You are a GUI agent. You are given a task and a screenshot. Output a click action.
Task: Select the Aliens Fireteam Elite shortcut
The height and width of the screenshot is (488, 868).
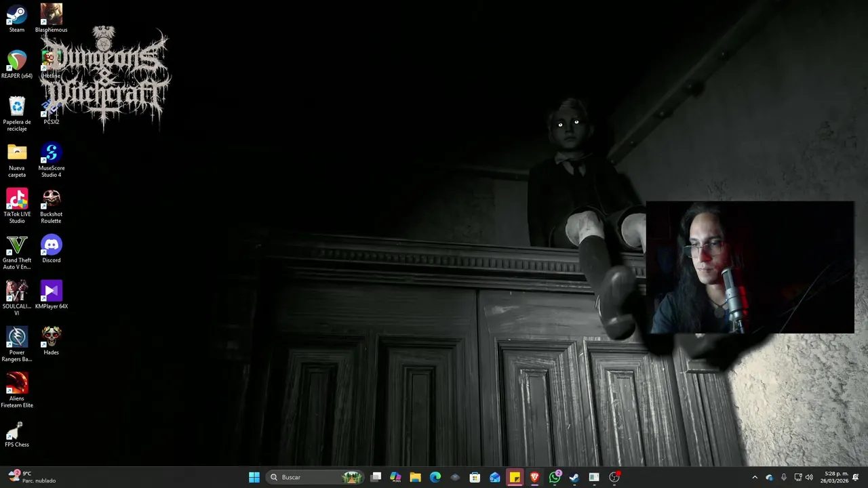(17, 390)
